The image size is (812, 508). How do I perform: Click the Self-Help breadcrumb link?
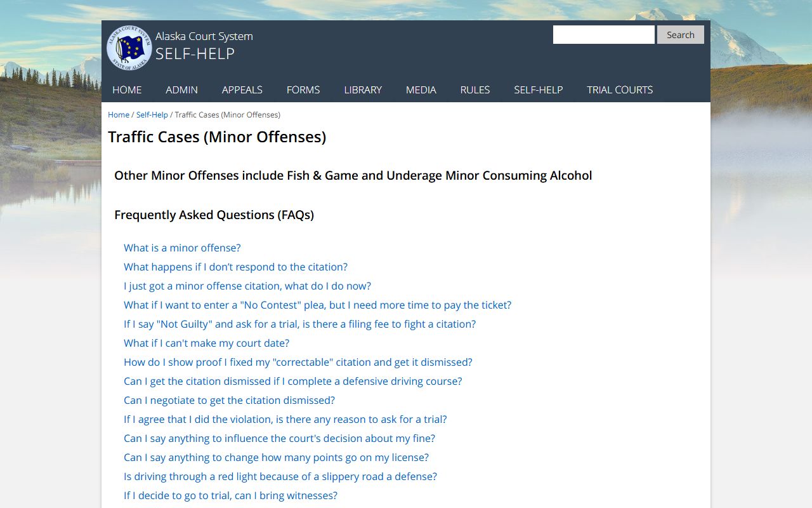tap(152, 115)
